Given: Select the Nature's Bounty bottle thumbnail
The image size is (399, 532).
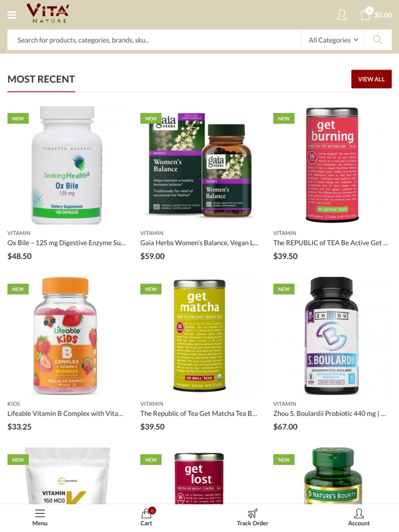Looking at the screenshot, I should tap(332, 476).
